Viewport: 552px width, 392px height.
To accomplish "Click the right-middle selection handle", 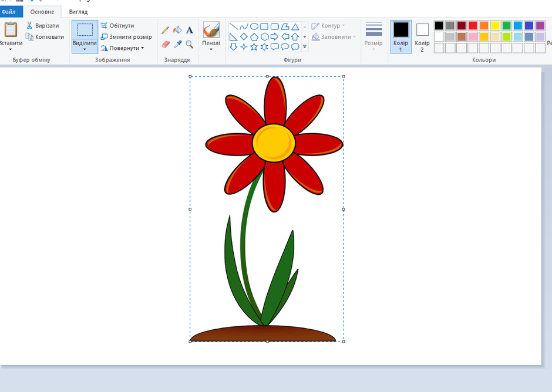I will click(x=344, y=209).
